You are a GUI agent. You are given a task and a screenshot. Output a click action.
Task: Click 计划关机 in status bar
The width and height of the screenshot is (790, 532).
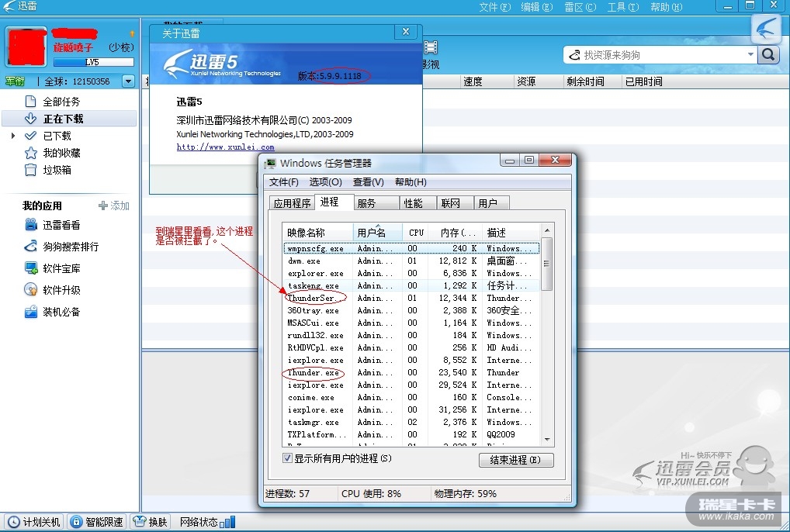click(x=33, y=522)
